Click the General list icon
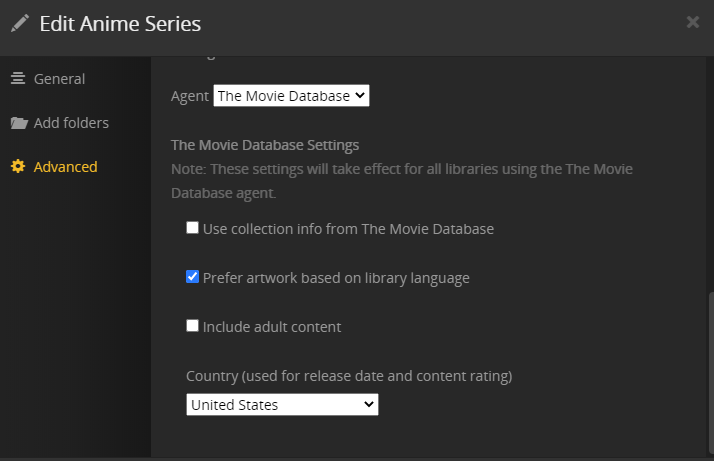The height and width of the screenshot is (461, 714). [18, 79]
